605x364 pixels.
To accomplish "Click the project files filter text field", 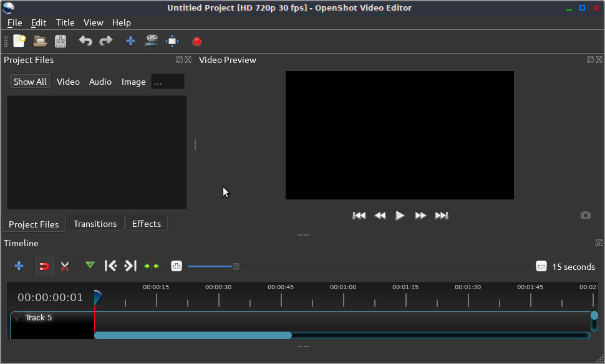I will 168,82.
